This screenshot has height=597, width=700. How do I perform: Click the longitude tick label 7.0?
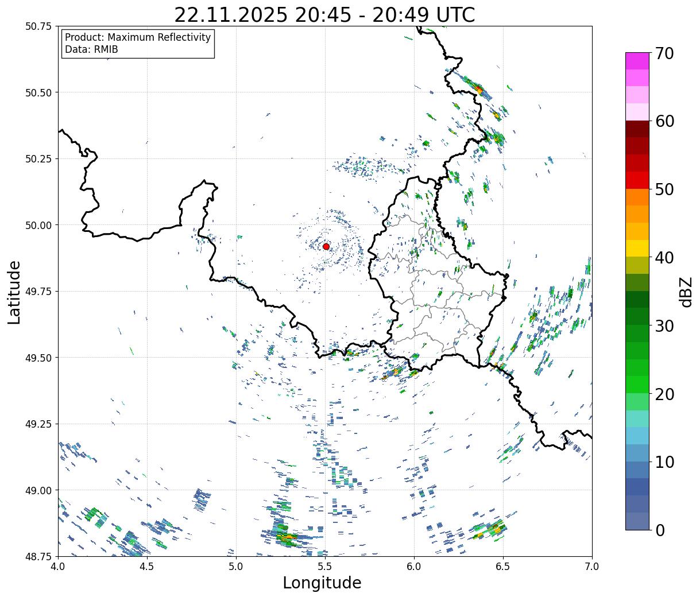tap(592, 567)
